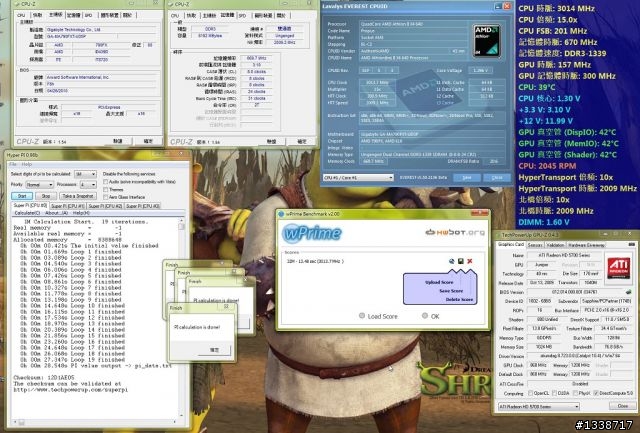
Task: Click the title icon of CPU-Z memory window
Action: pyautogui.click(x=171, y=4)
